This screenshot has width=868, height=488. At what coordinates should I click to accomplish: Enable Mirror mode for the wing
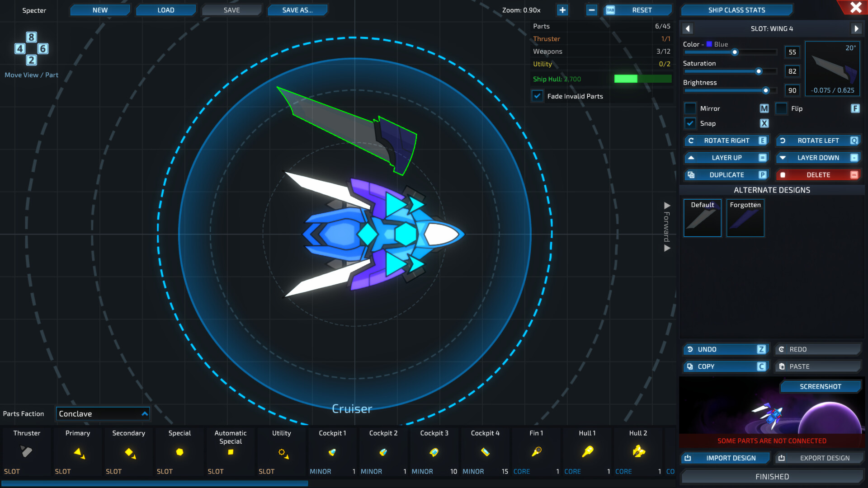click(690, 108)
